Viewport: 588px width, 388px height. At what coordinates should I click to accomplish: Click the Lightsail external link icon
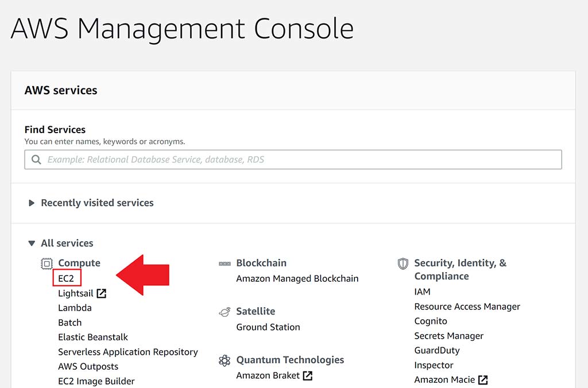pos(102,293)
